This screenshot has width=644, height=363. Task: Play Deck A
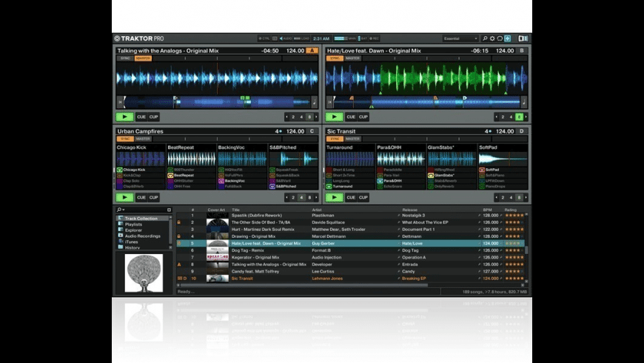tap(124, 117)
